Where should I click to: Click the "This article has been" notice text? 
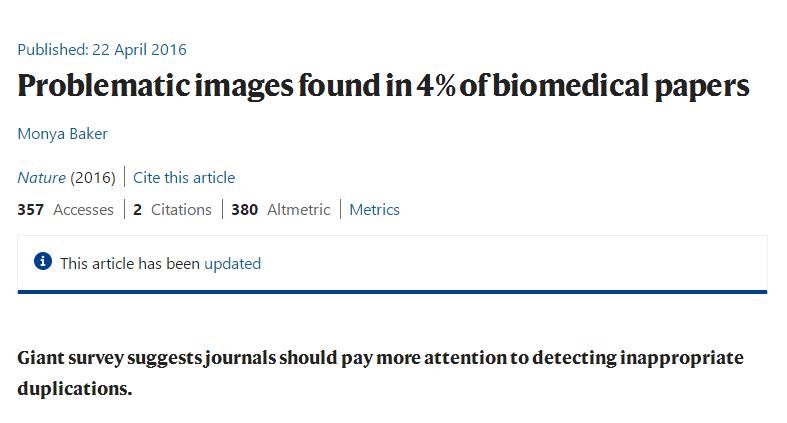(x=130, y=263)
